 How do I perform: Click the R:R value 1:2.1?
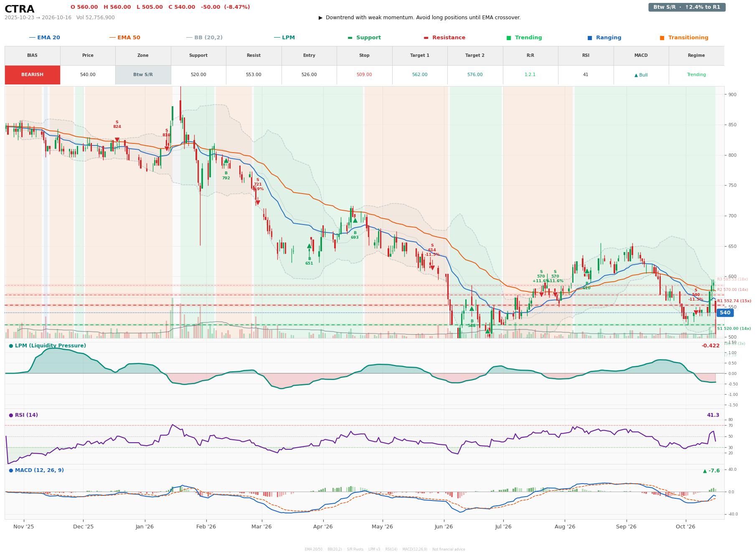click(530, 75)
